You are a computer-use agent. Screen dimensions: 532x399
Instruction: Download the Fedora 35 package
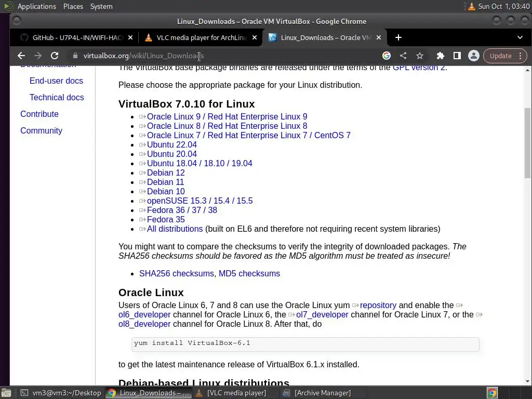coord(166,220)
